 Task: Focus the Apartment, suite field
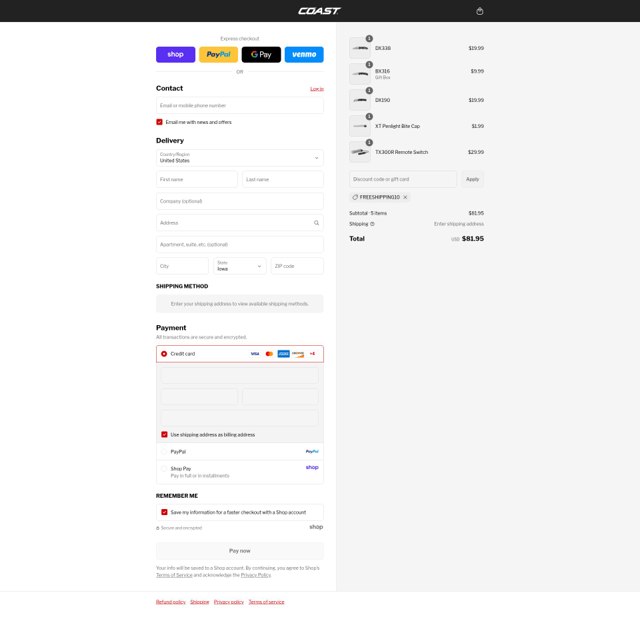point(240,244)
